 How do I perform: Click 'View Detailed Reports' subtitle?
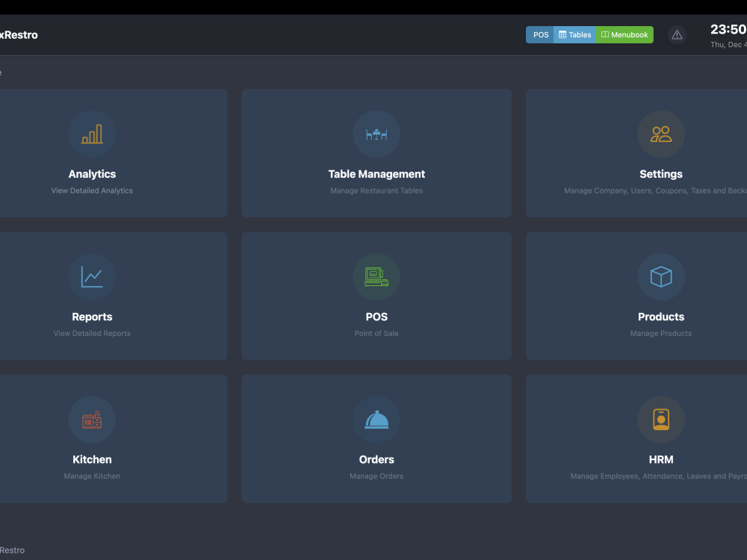pyautogui.click(x=92, y=333)
